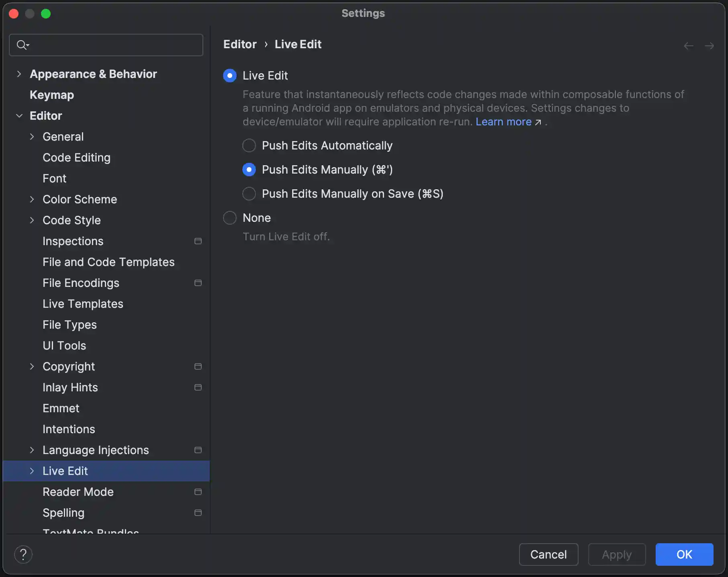Screen dimensions: 728x577
Task: Open help using the question mark icon
Action: click(x=23, y=554)
